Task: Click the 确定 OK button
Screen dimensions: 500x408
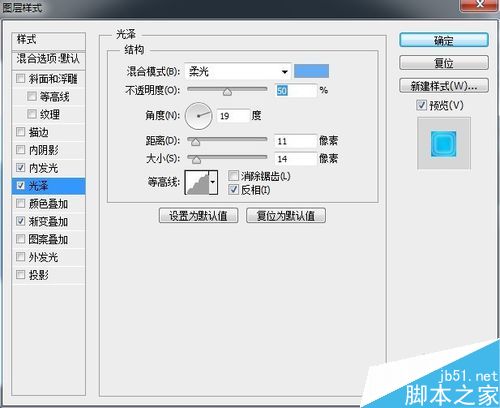Action: 444,40
